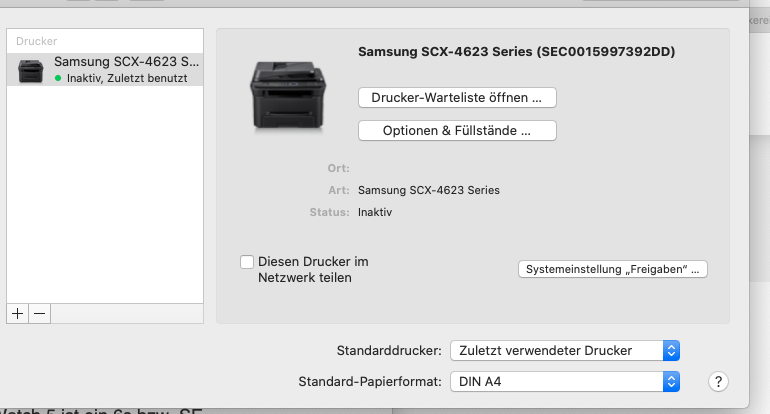Select Samsung SCX-4623 name in printer list
The height and width of the screenshot is (414, 770).
126,62
